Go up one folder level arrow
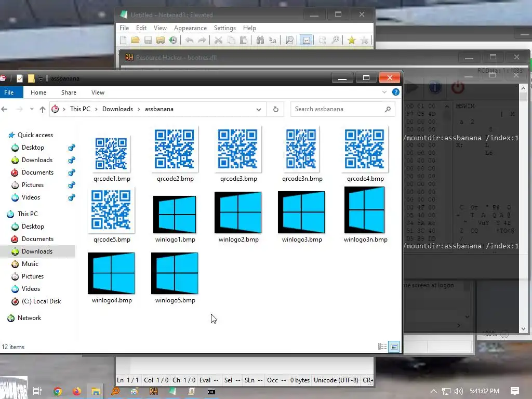532x399 pixels. pos(43,109)
